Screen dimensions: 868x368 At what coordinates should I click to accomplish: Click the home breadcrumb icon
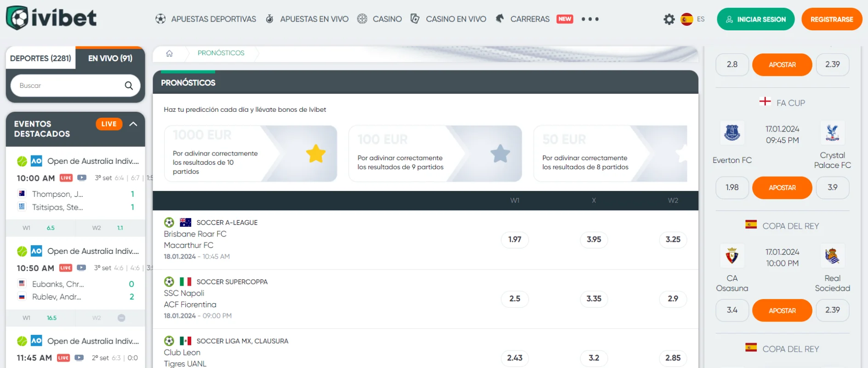pos(169,53)
